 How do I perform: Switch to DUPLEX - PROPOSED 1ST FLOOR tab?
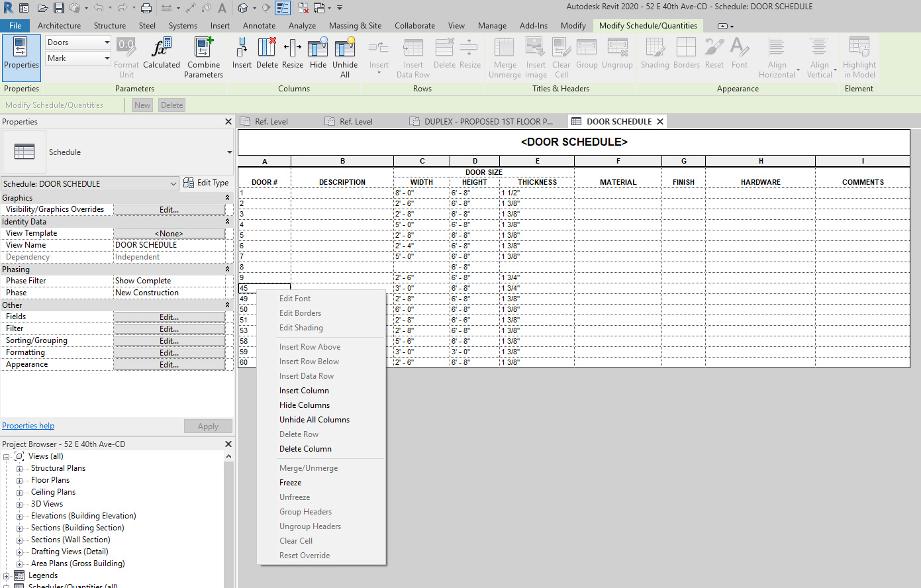[x=487, y=122]
